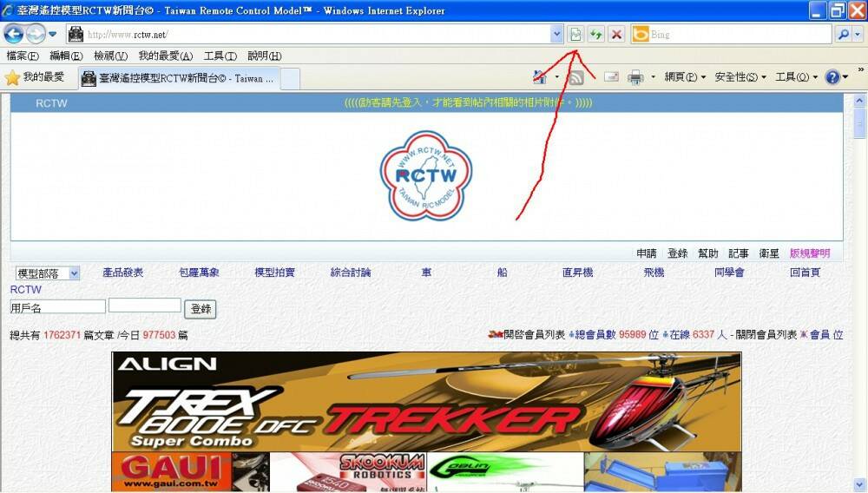Click the 回首頁 home link
The width and height of the screenshot is (868, 493).
805,273
